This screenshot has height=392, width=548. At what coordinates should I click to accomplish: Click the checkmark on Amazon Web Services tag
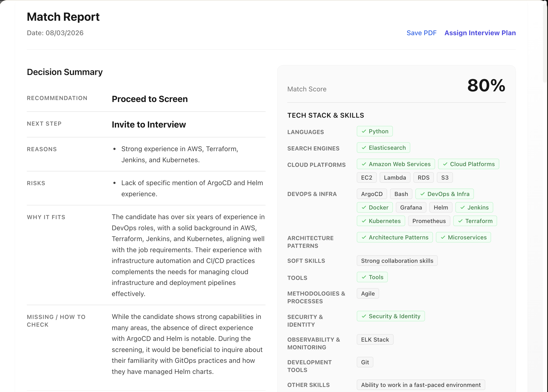click(x=364, y=164)
